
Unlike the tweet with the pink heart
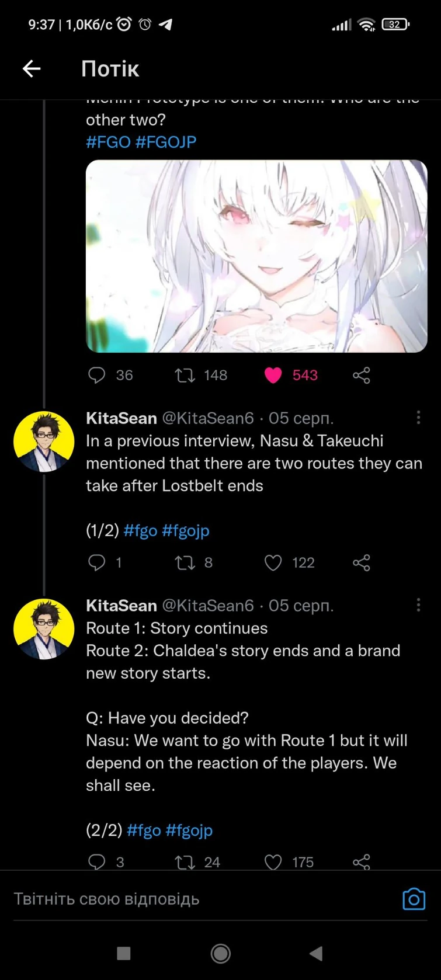pyautogui.click(x=273, y=376)
